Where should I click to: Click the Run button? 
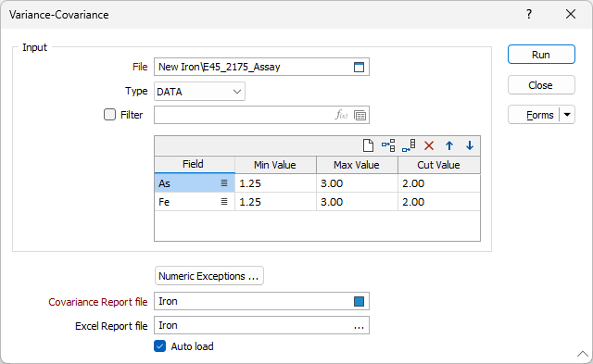click(x=541, y=55)
